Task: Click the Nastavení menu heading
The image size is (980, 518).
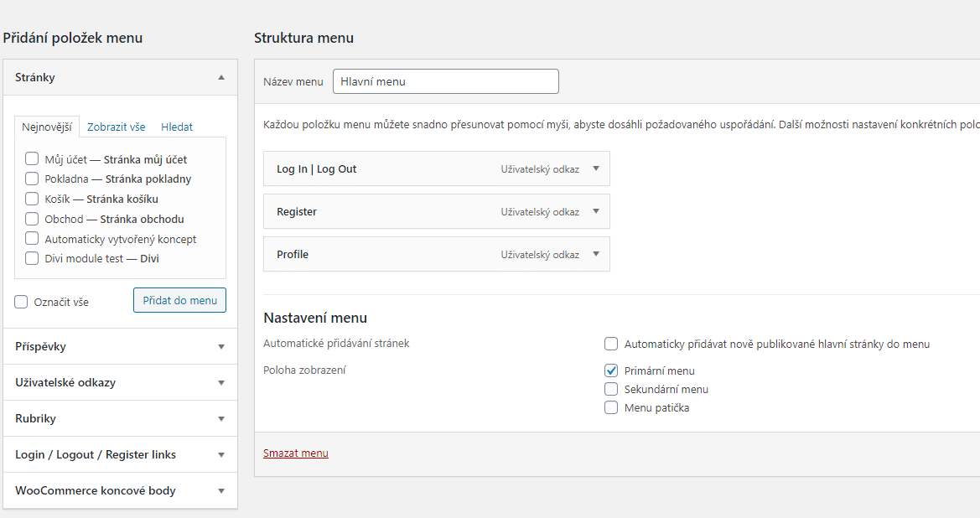Action: [315, 318]
